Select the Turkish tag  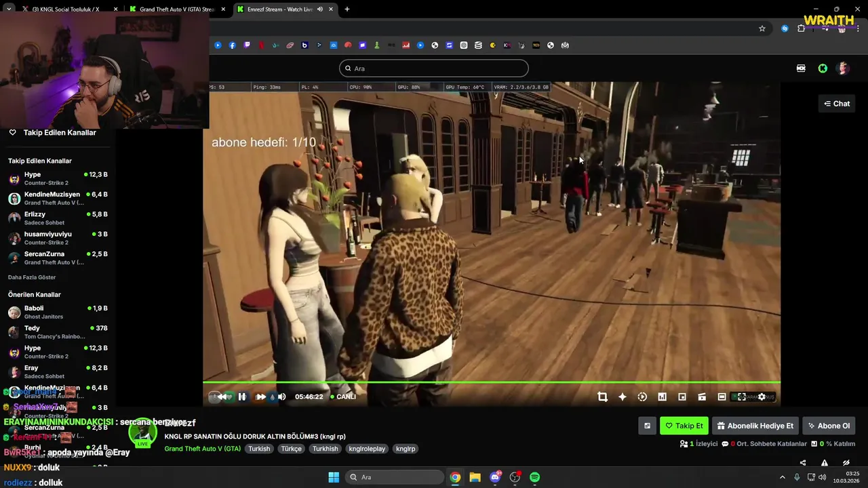click(x=259, y=449)
